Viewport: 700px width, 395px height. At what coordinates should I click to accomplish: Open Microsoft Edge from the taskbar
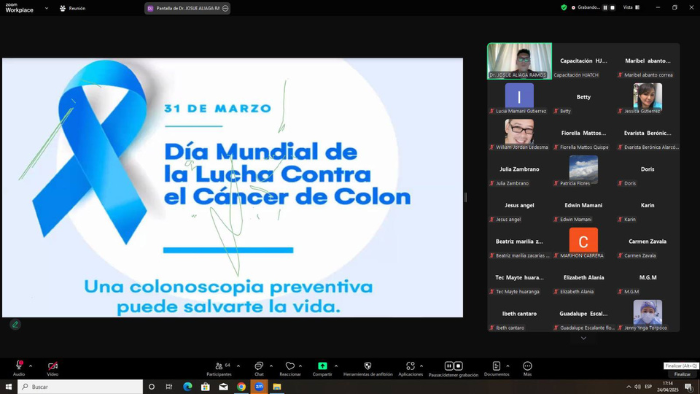(188, 387)
